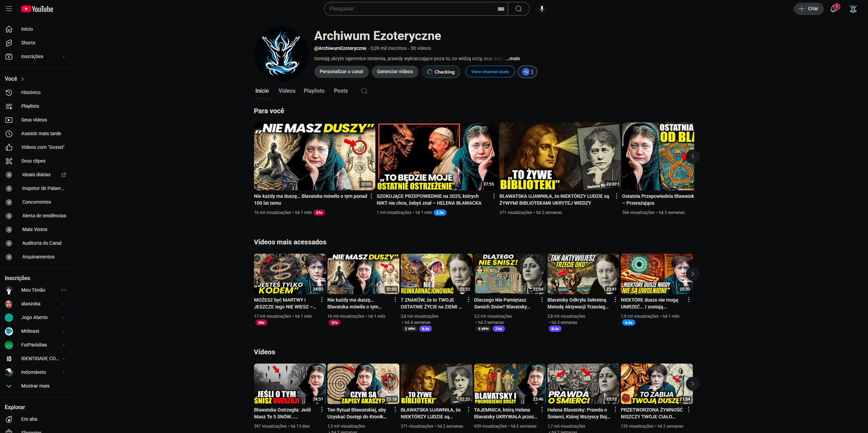The image size is (868, 433).
Task: Open the PRZETWORZONA ŻYWNOŚĆ video title
Action: coord(652,413)
